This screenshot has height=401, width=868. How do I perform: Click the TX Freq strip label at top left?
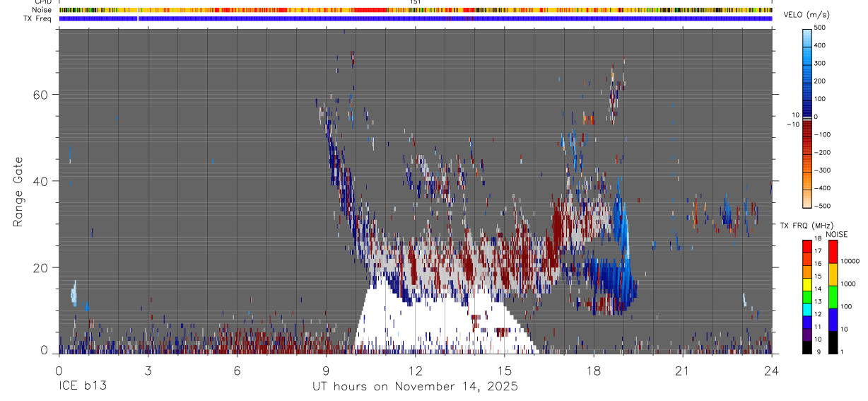click(38, 18)
